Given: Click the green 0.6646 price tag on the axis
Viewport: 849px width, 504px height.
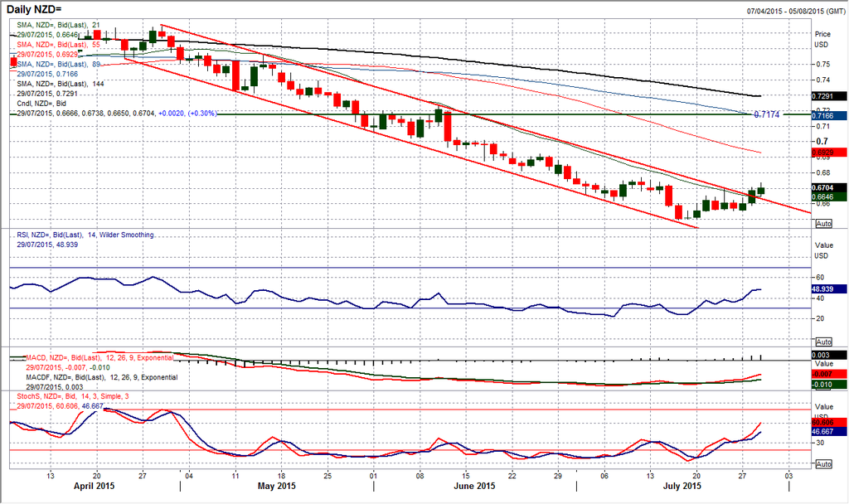Looking at the screenshot, I should tap(829, 197).
